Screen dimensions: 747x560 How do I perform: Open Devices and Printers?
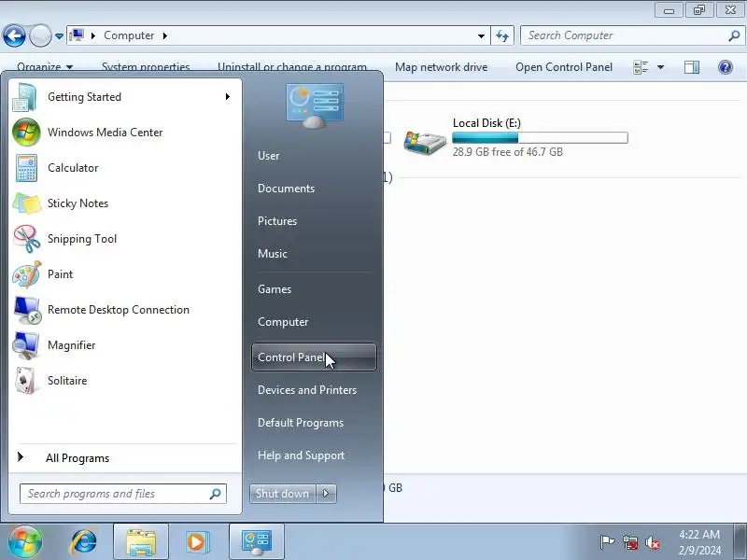(x=314, y=390)
